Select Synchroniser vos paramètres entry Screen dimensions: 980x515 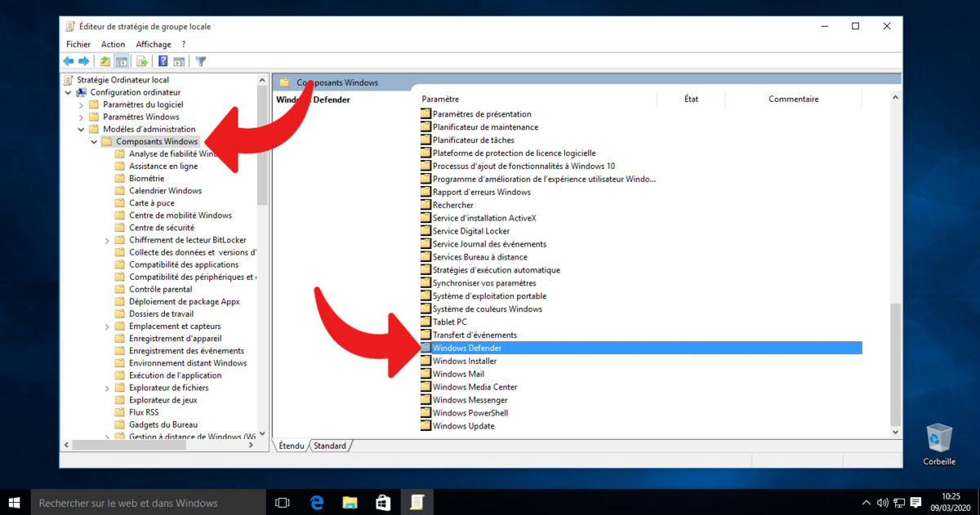(485, 282)
